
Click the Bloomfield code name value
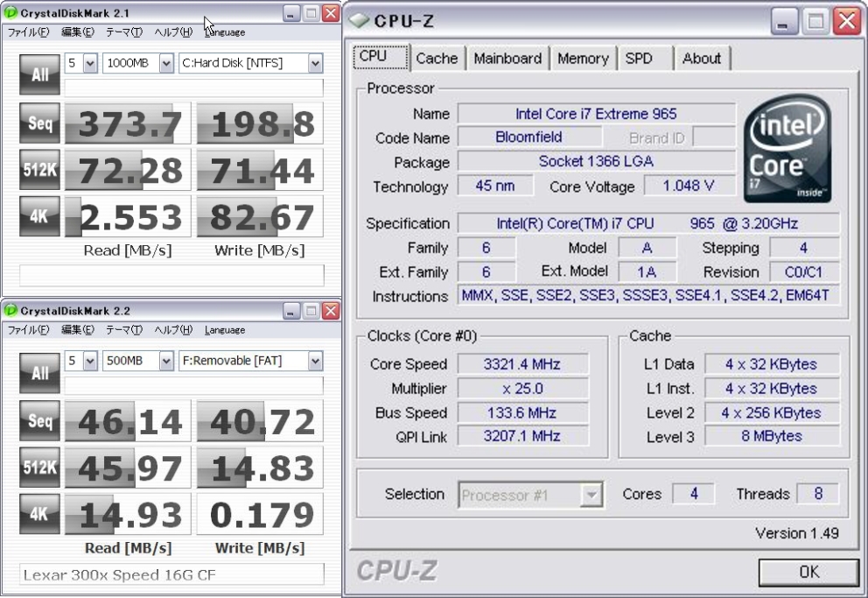529,137
